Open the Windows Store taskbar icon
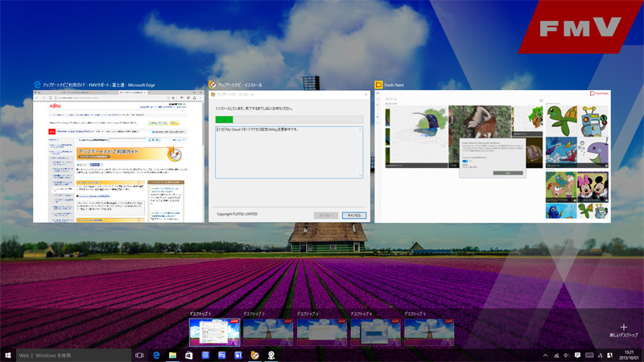The height and width of the screenshot is (362, 644). point(189,355)
